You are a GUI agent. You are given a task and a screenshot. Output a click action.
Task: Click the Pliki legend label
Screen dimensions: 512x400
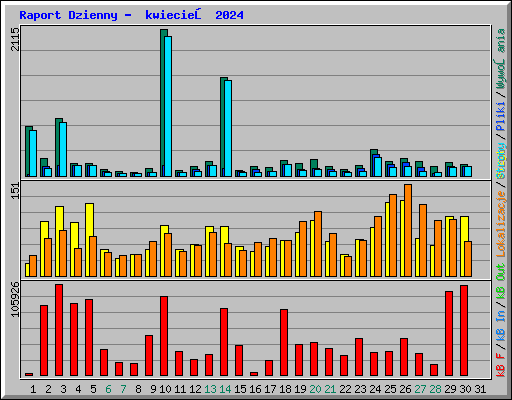point(501,117)
